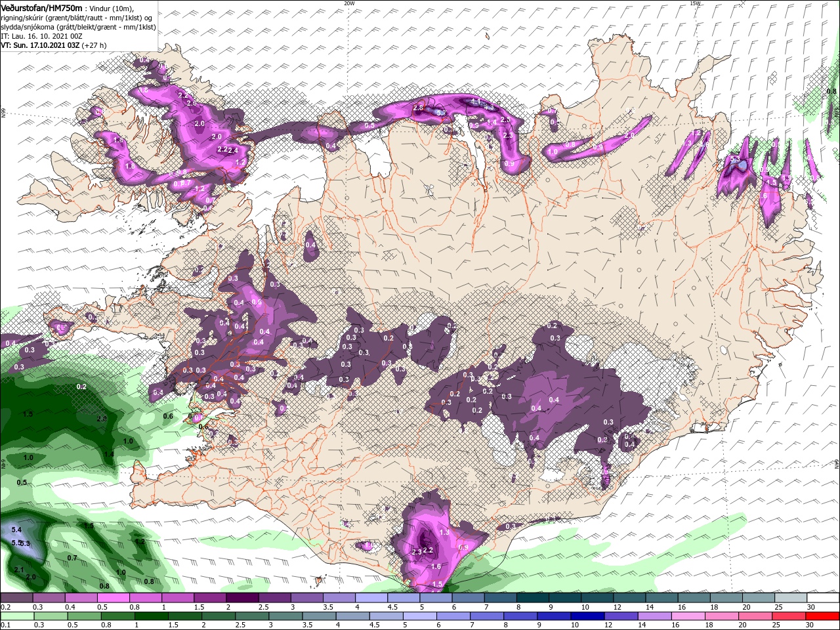Click the 5.5 rainfall value on the map

16,543
